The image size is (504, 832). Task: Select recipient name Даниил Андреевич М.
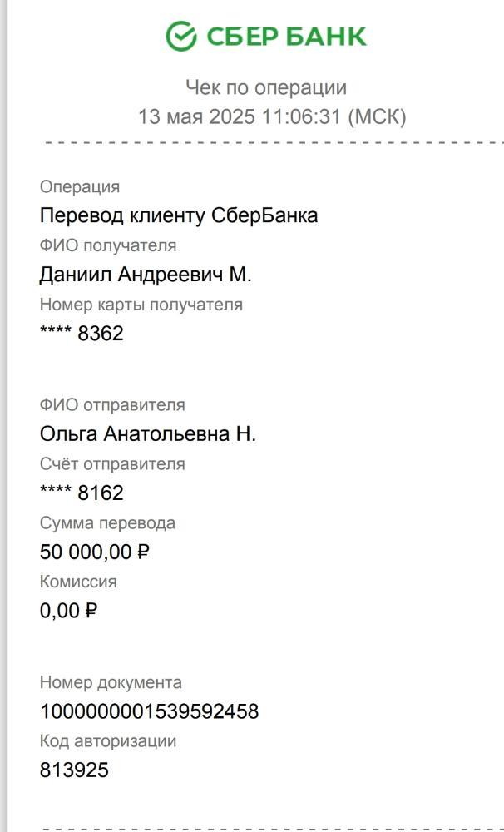[x=146, y=275]
